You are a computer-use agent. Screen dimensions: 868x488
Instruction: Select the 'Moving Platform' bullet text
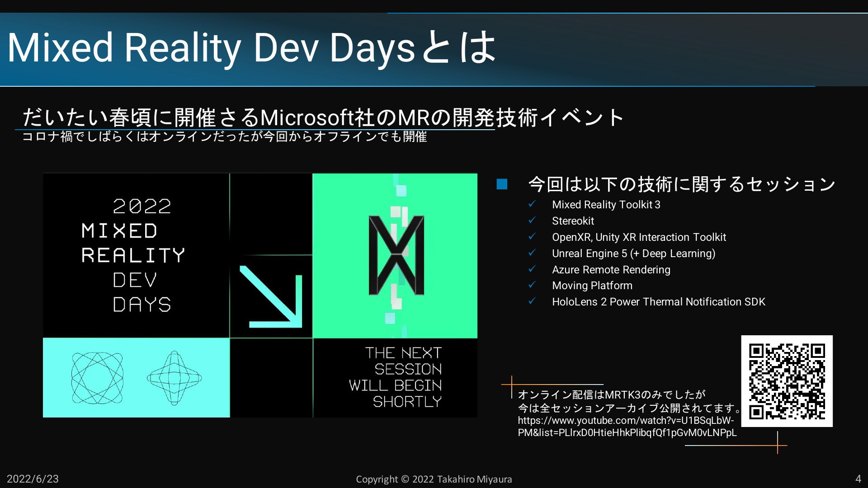(592, 286)
